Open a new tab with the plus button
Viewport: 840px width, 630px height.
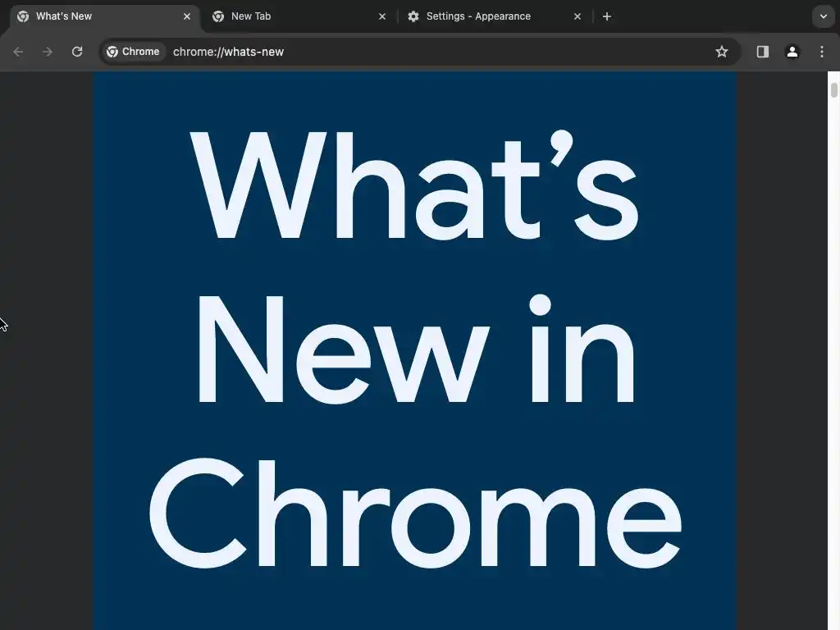[606, 16]
